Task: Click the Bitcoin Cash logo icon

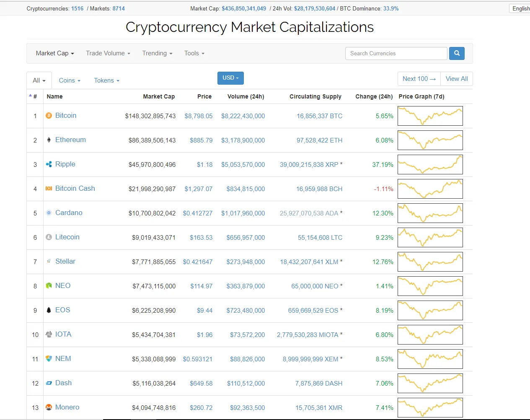Action: point(49,189)
